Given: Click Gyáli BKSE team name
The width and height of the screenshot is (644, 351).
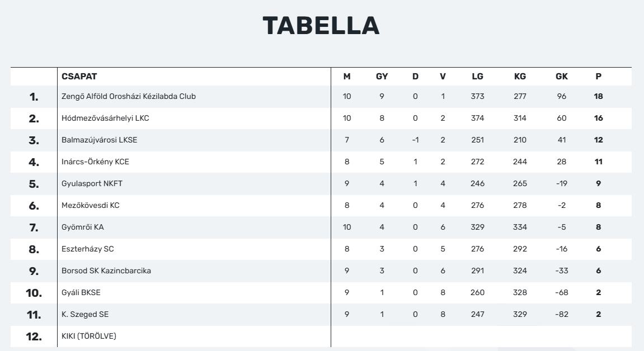Looking at the screenshot, I should 81,292.
